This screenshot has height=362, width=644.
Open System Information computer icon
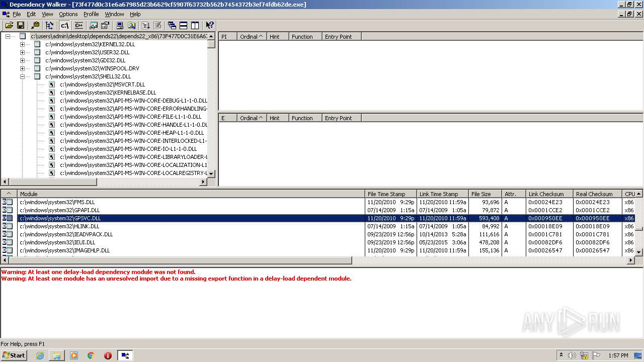[x=120, y=25]
